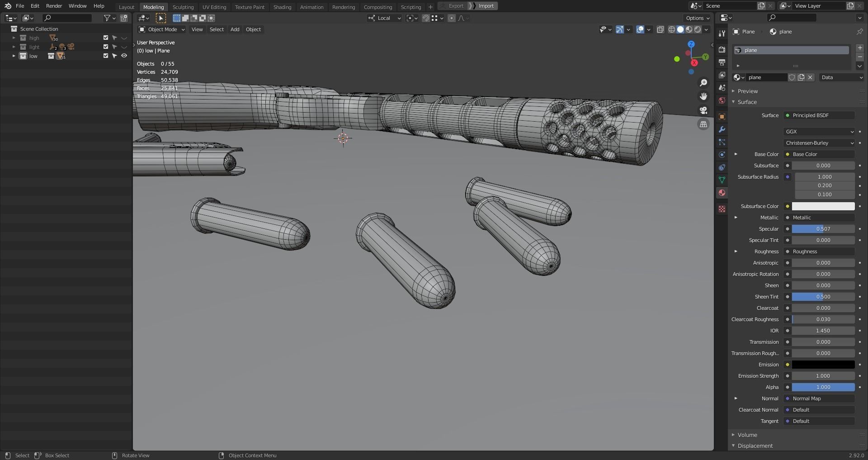Click the Import button
The image size is (868, 460).
[486, 6]
